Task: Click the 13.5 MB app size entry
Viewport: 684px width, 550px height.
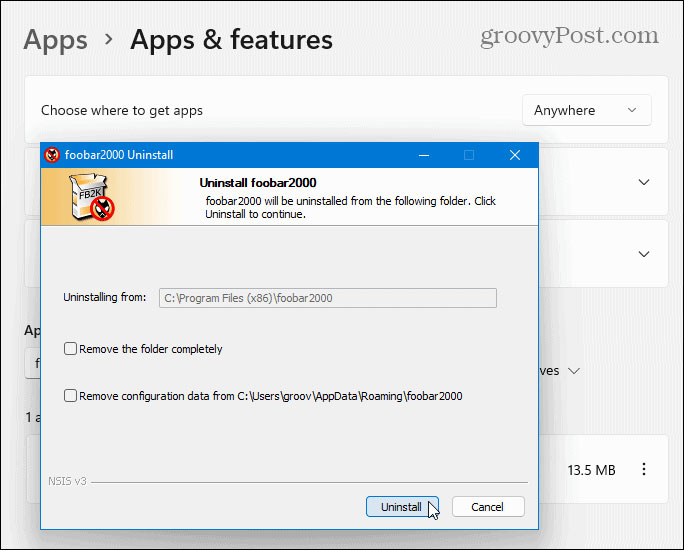Action: [x=593, y=469]
